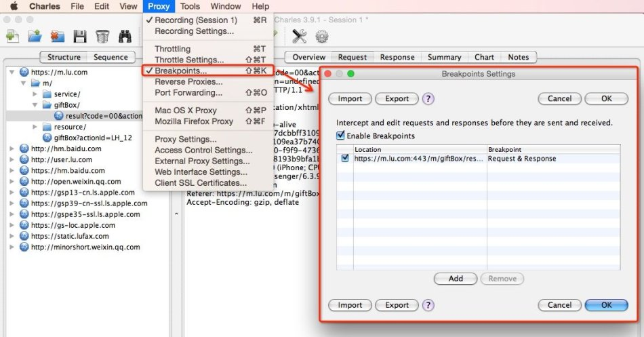Open the File menu
This screenshot has height=337, width=644.
tap(77, 6)
